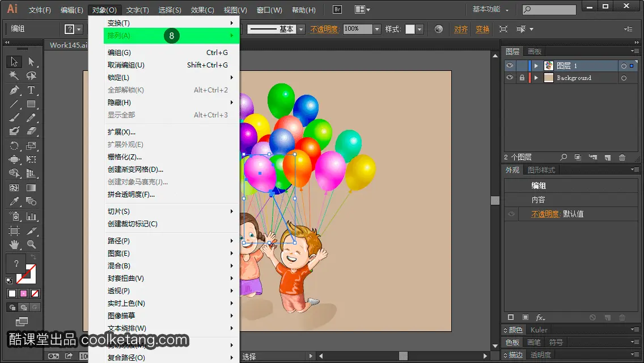Image resolution: width=644 pixels, height=363 pixels.
Task: Toggle lock on Background layer
Action: [x=522, y=78]
